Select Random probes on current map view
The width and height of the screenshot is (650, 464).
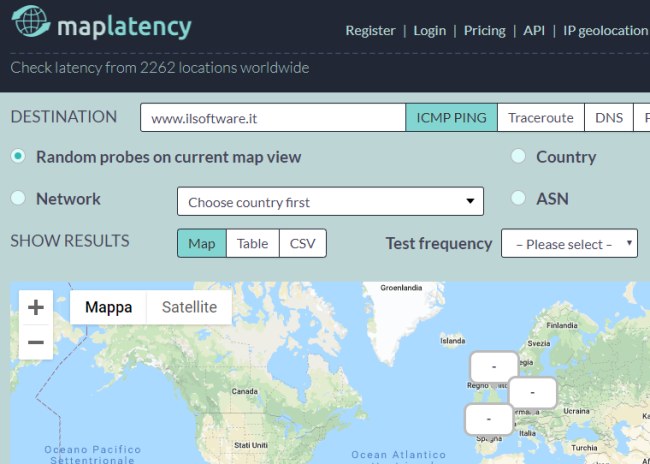pos(18,157)
